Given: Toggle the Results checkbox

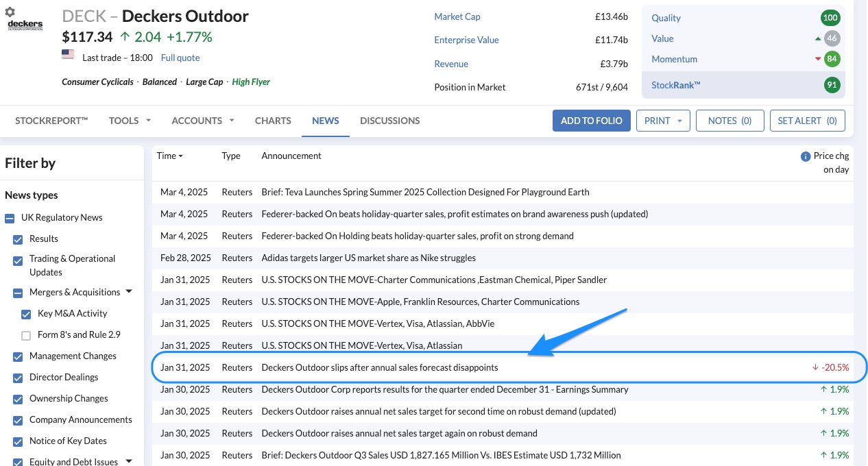Looking at the screenshot, I should point(18,239).
